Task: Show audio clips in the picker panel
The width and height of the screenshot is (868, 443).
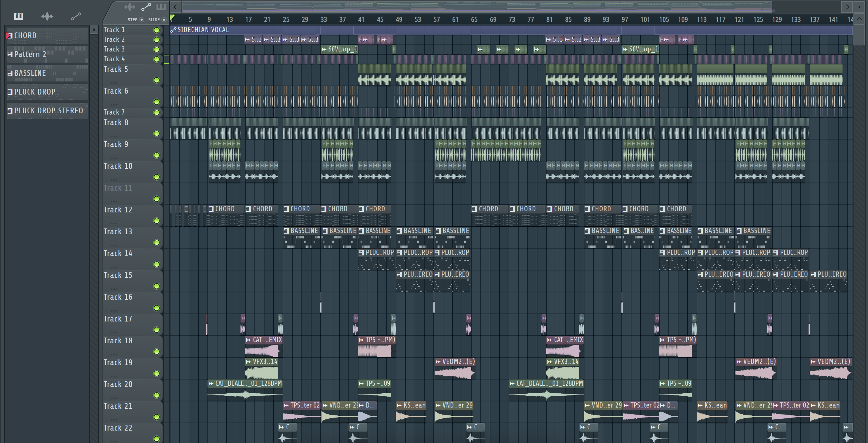Action: pos(47,16)
